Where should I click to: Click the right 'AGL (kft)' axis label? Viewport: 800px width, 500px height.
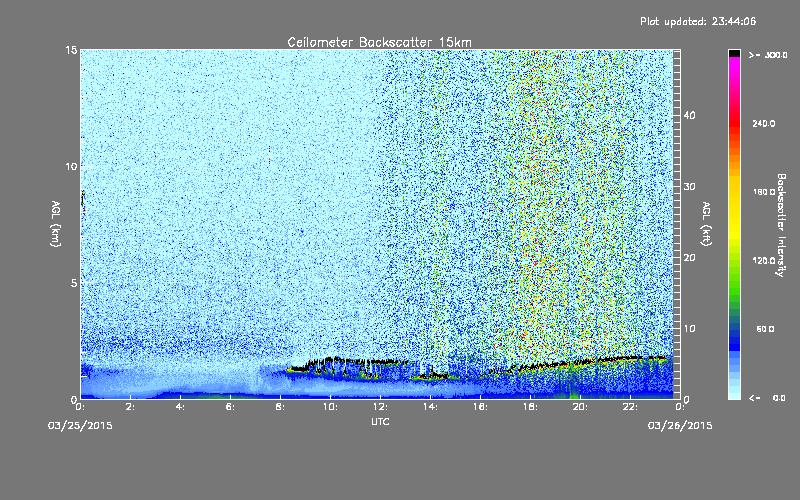point(707,224)
